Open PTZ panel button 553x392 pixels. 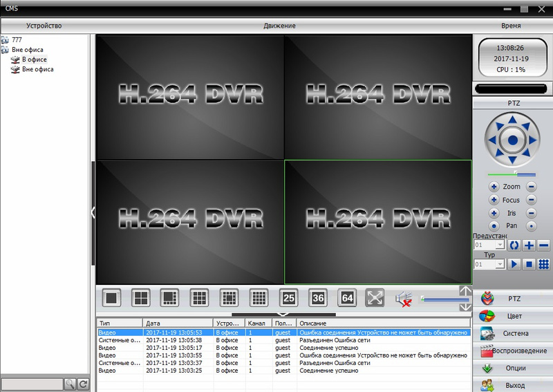(x=513, y=299)
